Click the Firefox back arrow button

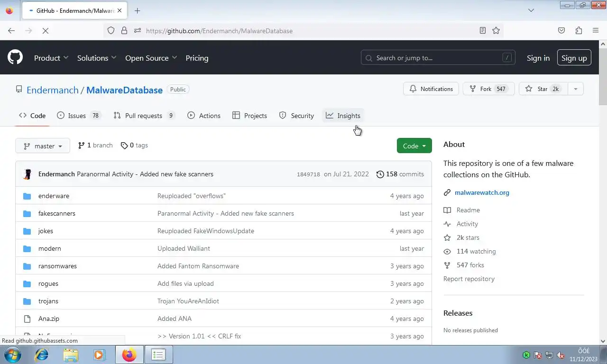click(11, 30)
